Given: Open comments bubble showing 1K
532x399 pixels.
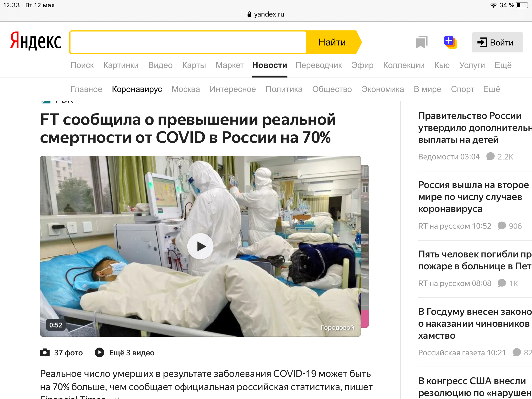Looking at the screenshot, I should 502,283.
